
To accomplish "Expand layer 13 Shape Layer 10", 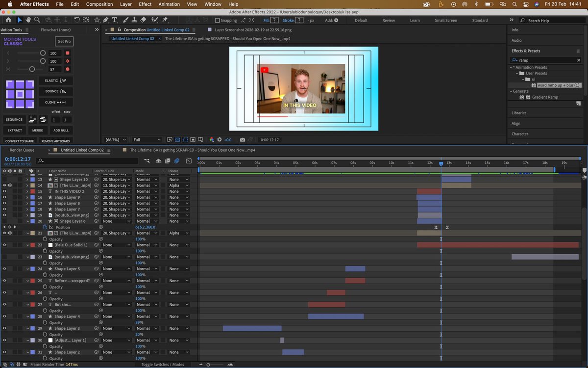I will (27, 180).
